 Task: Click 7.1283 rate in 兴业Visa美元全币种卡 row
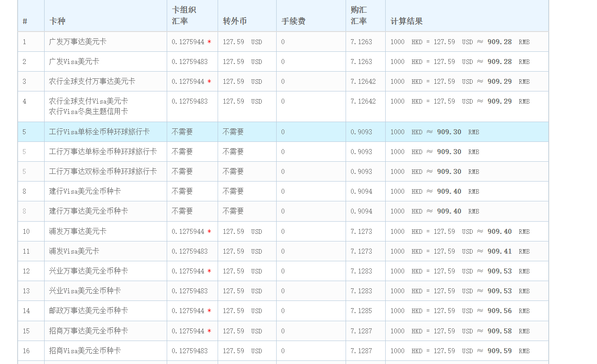click(361, 291)
